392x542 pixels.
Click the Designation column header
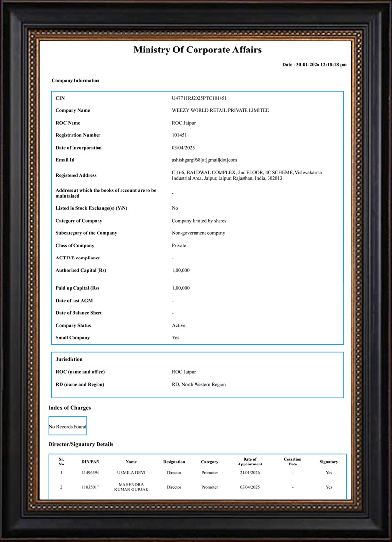[174, 462]
